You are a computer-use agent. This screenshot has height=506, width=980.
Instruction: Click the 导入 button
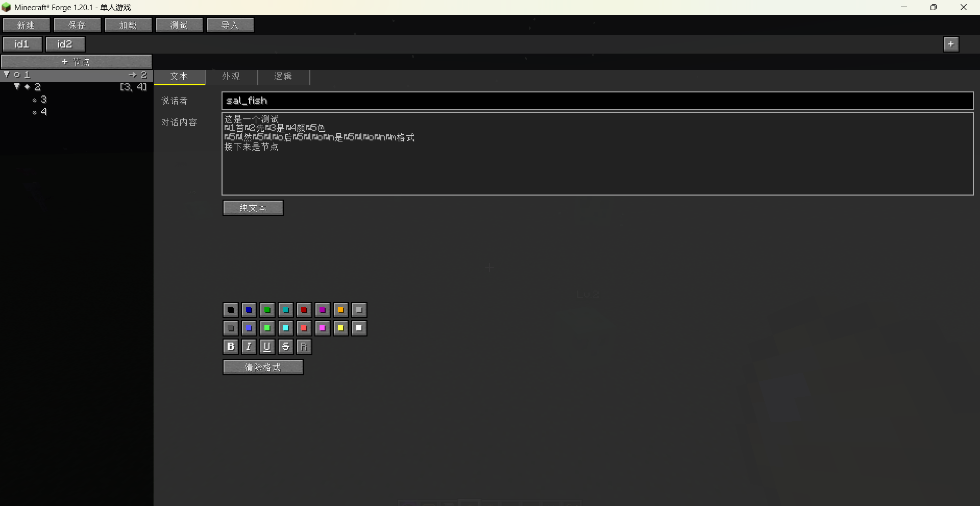[x=231, y=25]
